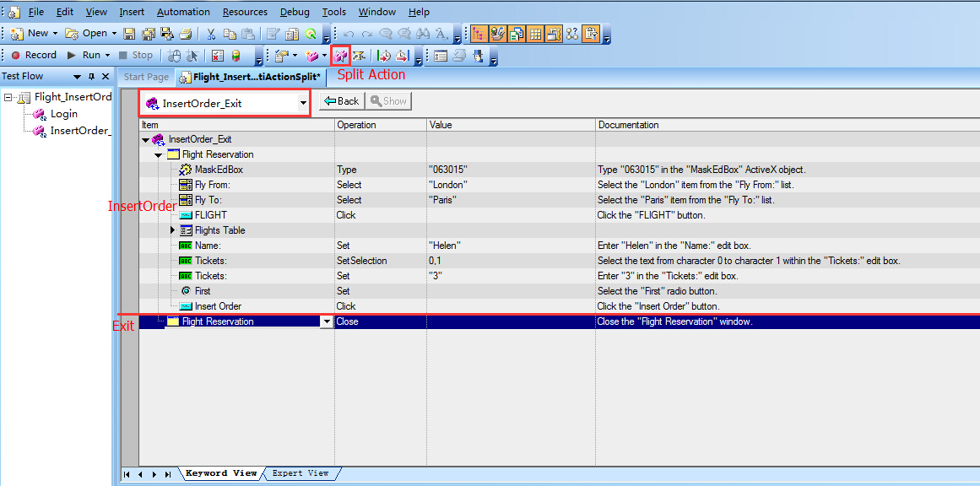980x486 pixels.
Task: Switch to the Expert View tab
Action: coord(300,473)
